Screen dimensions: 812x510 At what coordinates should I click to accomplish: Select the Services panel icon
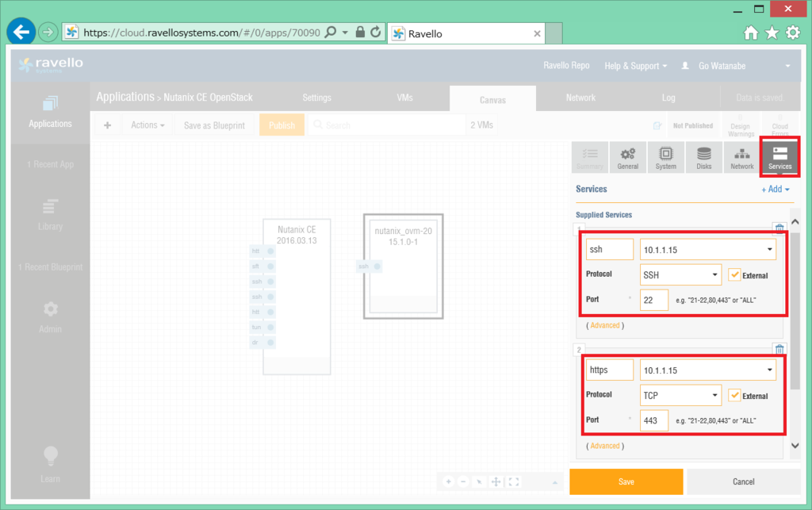point(780,157)
